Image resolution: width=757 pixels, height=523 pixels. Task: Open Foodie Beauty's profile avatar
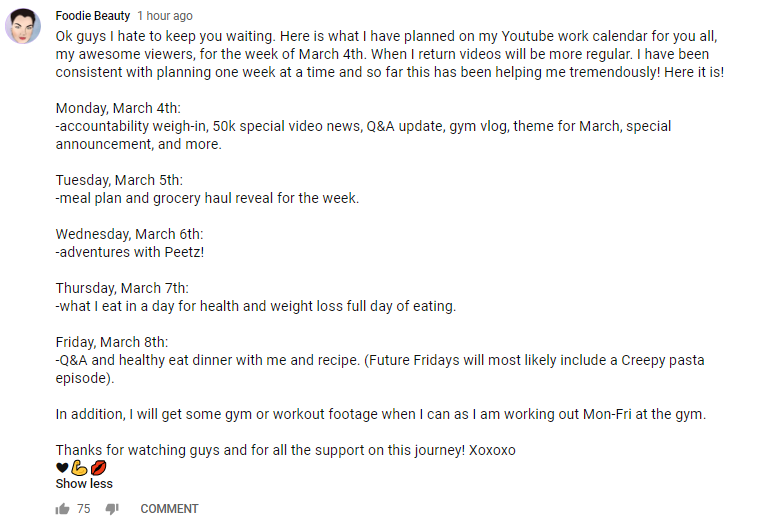click(x=23, y=26)
